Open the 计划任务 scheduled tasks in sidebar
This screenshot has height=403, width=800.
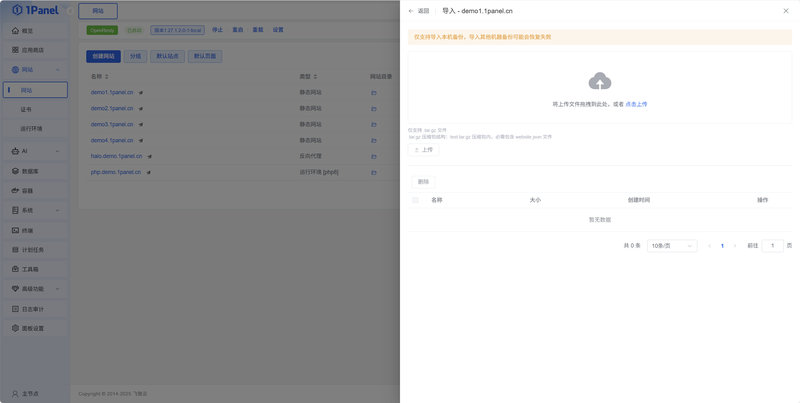tap(35, 250)
